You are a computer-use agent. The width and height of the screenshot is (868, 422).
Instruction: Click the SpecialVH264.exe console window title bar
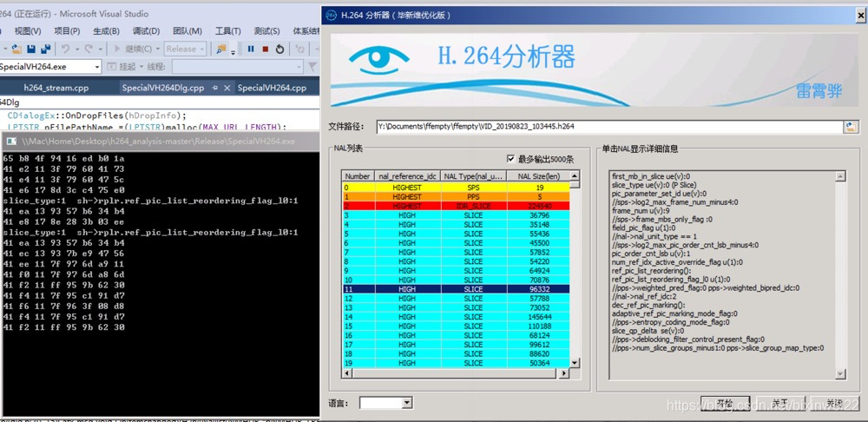coord(161,142)
